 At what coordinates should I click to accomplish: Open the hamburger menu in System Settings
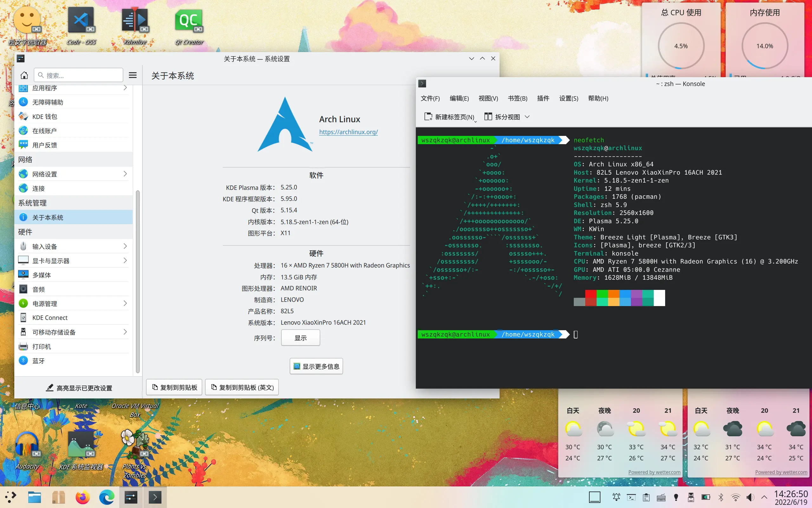click(133, 75)
